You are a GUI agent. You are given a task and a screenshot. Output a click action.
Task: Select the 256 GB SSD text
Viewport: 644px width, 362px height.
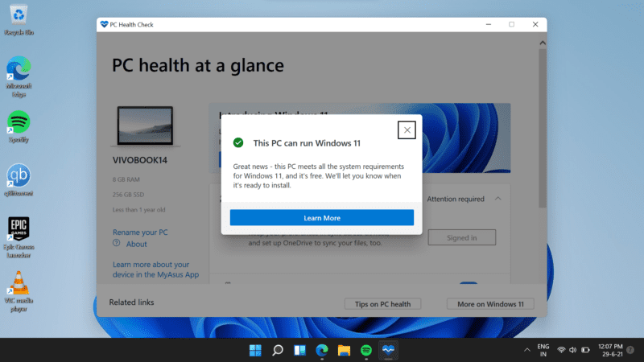tap(128, 195)
